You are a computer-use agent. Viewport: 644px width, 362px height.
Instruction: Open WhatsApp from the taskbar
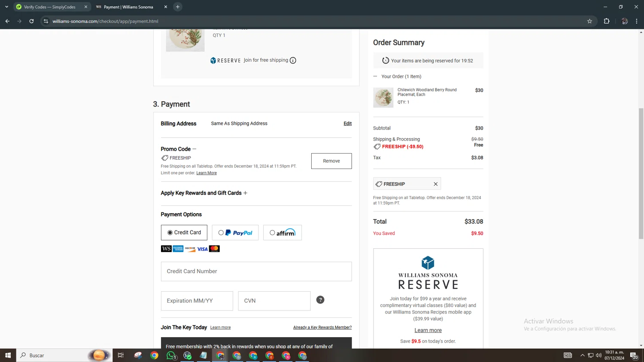pos(171,355)
